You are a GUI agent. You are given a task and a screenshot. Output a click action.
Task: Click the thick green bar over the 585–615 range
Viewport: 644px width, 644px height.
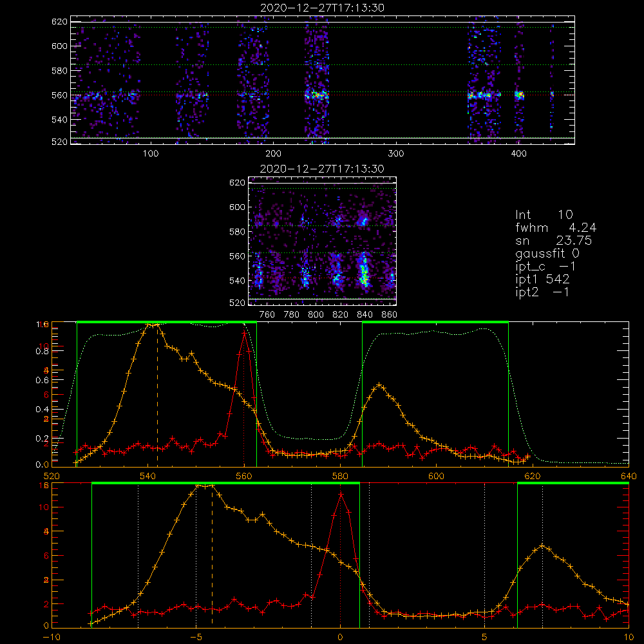pyautogui.click(x=435, y=322)
